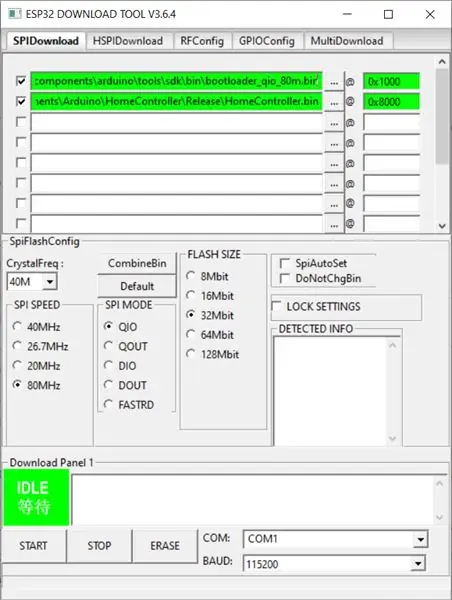Click the file list scrollbar up arrow

pyautogui.click(x=442, y=62)
